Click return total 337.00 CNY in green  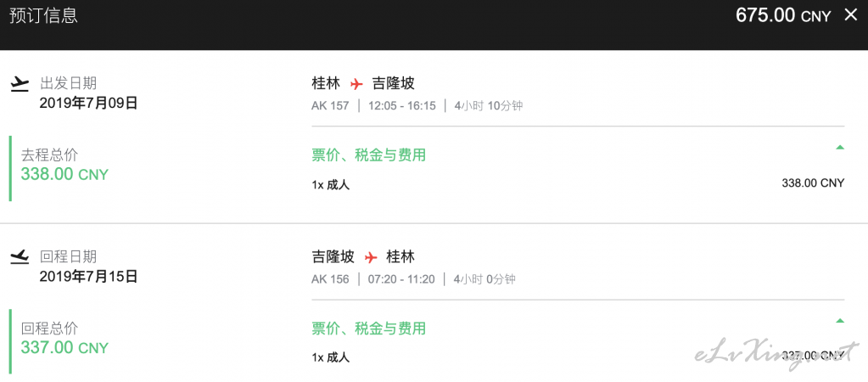point(64,348)
